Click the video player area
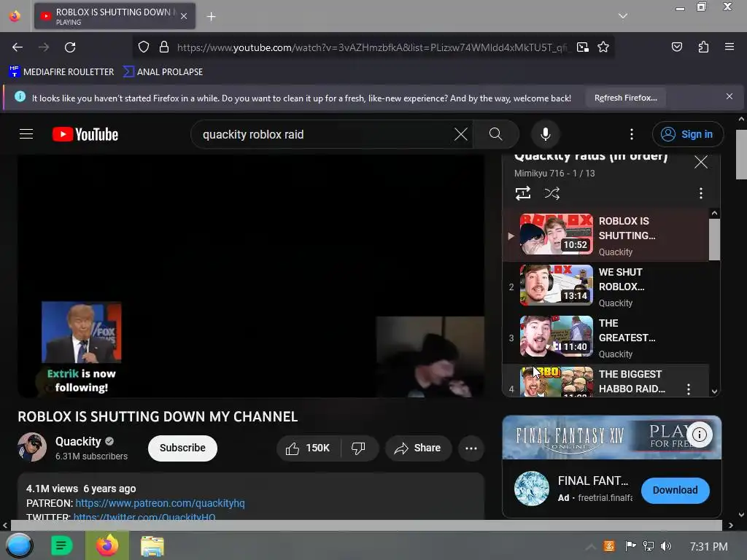 point(251,276)
